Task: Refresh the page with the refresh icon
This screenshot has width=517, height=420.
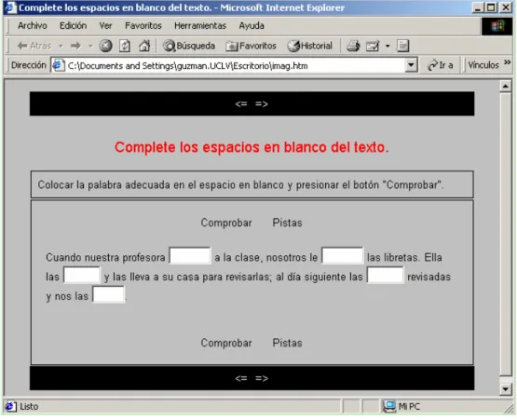Action: point(125,46)
